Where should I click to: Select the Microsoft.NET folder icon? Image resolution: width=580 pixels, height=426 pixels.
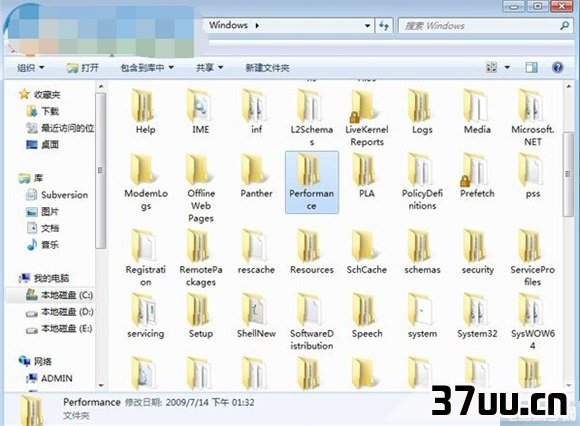532,106
